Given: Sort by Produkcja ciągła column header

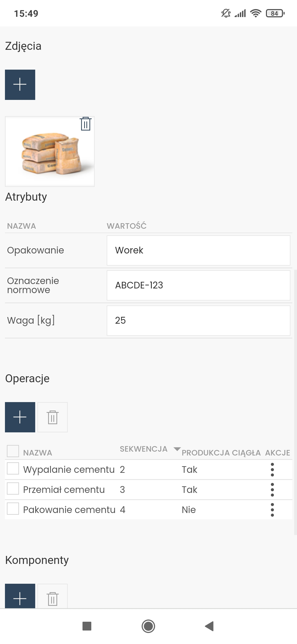Looking at the screenshot, I should click(x=221, y=453).
